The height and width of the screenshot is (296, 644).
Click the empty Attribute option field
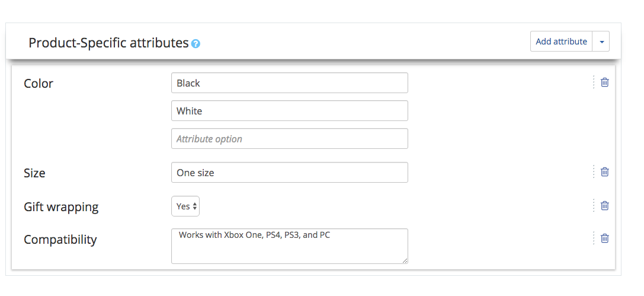[x=289, y=139]
